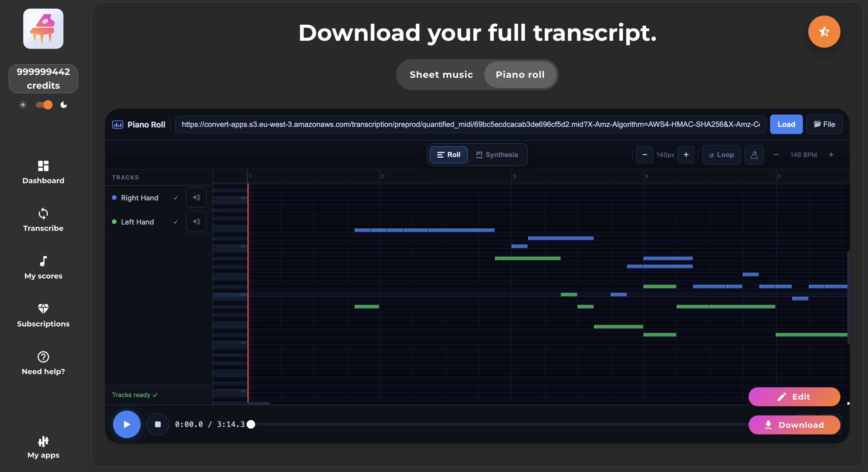Image resolution: width=868 pixels, height=472 pixels.
Task: Click the playback progress slider handle
Action: pyautogui.click(x=251, y=424)
